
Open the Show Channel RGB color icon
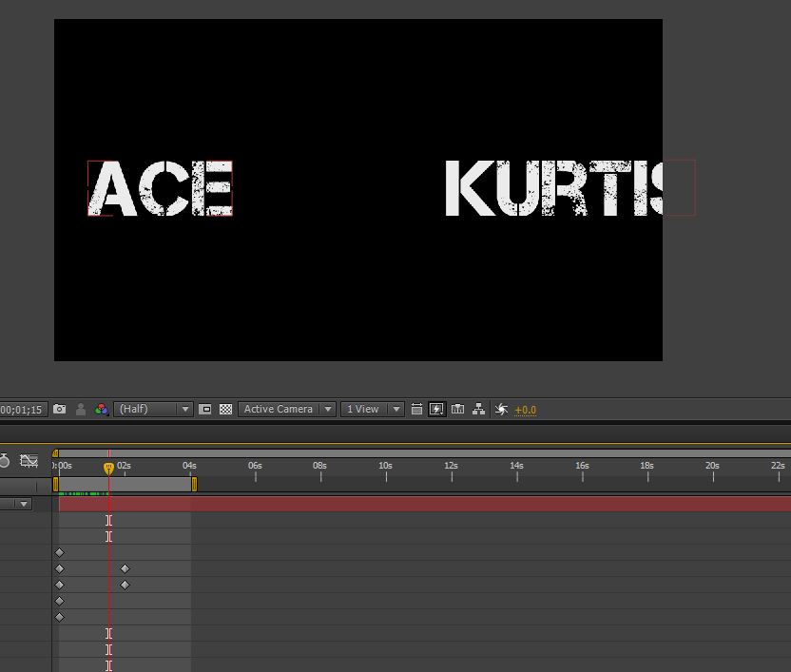coord(102,409)
